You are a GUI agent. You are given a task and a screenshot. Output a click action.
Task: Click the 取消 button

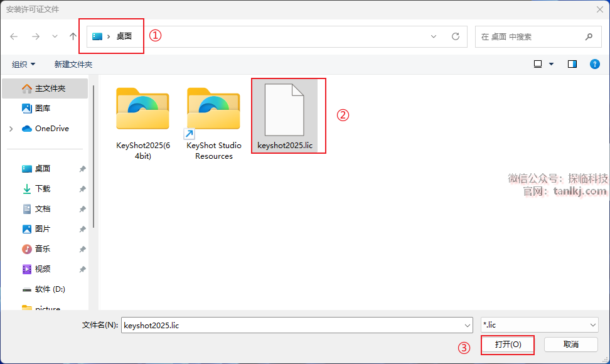click(570, 345)
